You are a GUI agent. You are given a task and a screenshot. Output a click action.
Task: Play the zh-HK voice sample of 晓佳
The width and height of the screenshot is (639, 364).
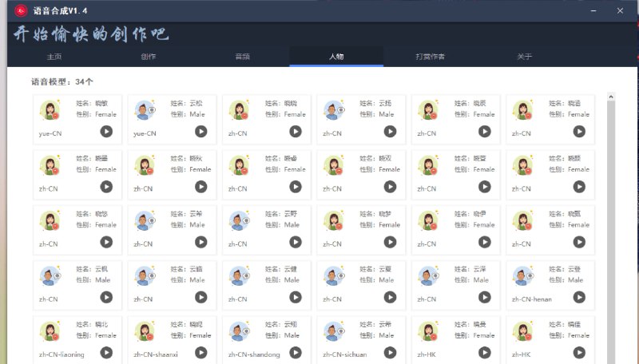[579, 353]
